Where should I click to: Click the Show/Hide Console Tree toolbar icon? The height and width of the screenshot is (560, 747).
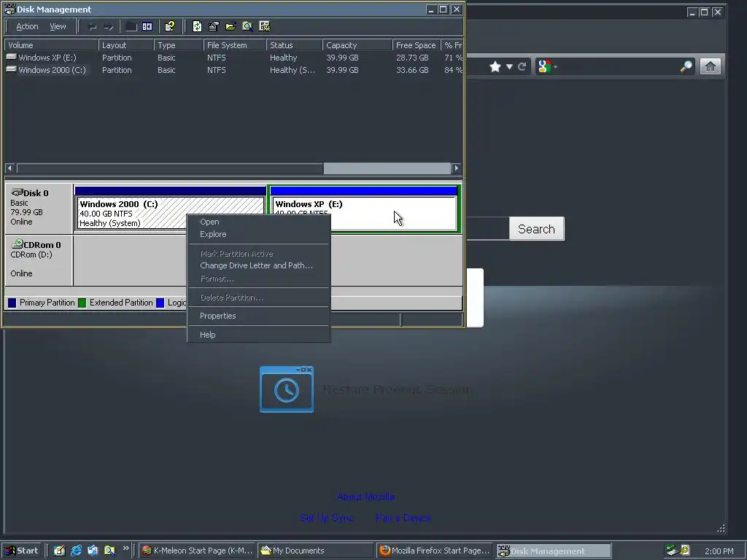(x=147, y=27)
